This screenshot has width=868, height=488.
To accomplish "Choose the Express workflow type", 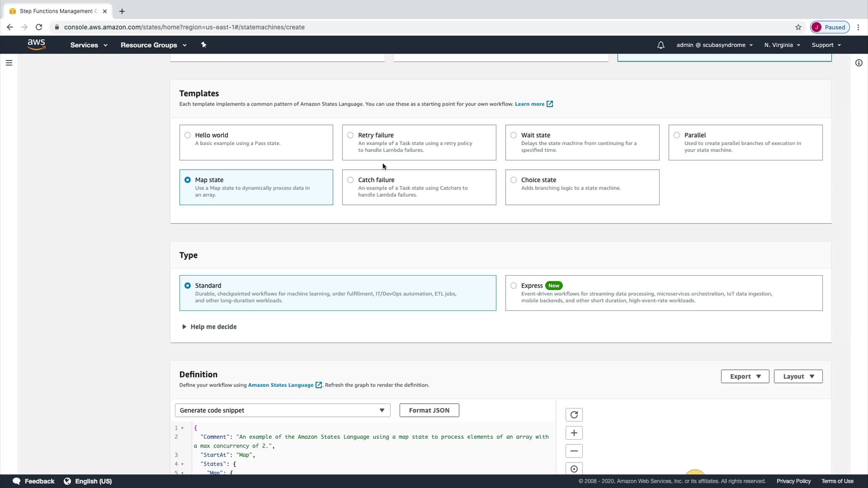I will tap(514, 286).
